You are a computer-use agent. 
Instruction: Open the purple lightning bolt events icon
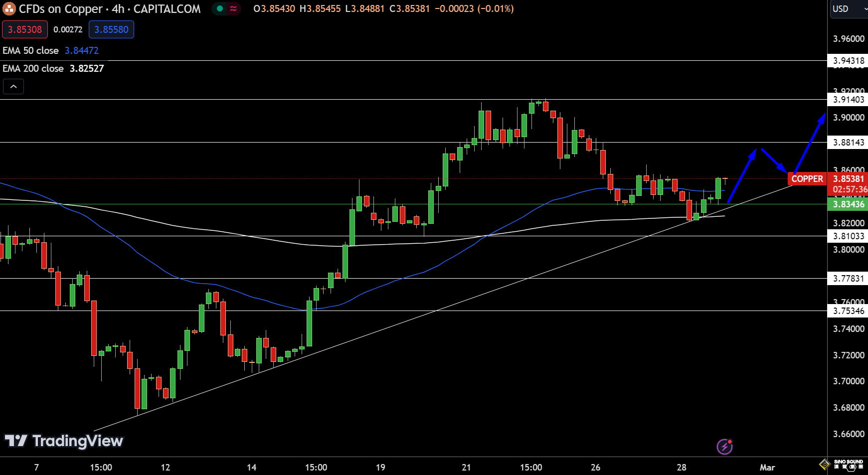(724, 447)
